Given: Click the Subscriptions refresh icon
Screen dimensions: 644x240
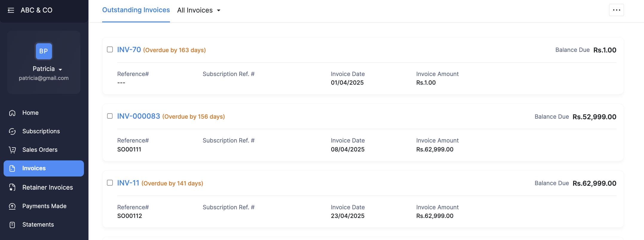Looking at the screenshot, I should (x=12, y=131).
